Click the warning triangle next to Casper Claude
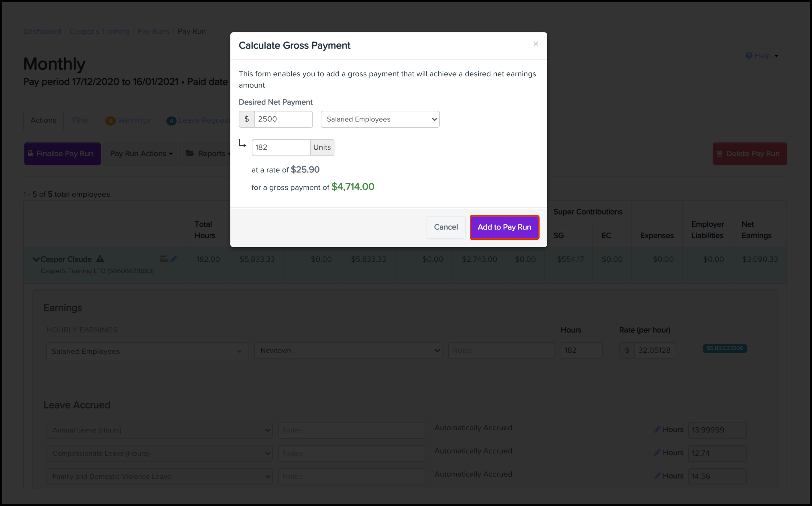Viewport: 812px width, 506px height. 100,259
